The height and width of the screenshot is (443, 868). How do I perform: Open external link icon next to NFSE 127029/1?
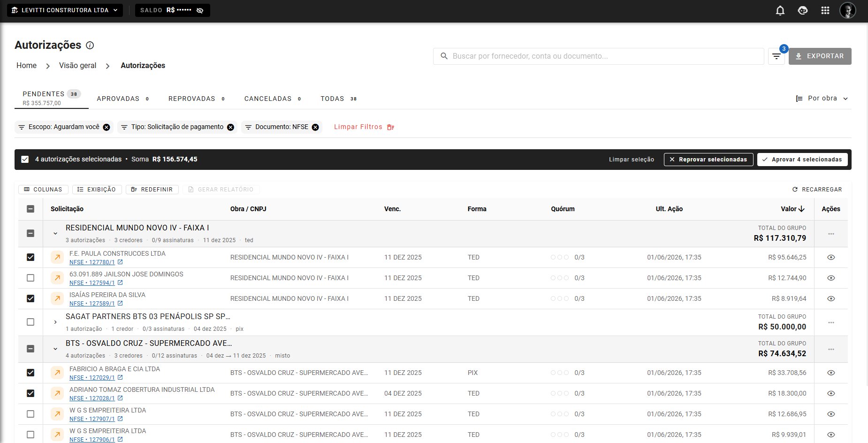tap(120, 378)
